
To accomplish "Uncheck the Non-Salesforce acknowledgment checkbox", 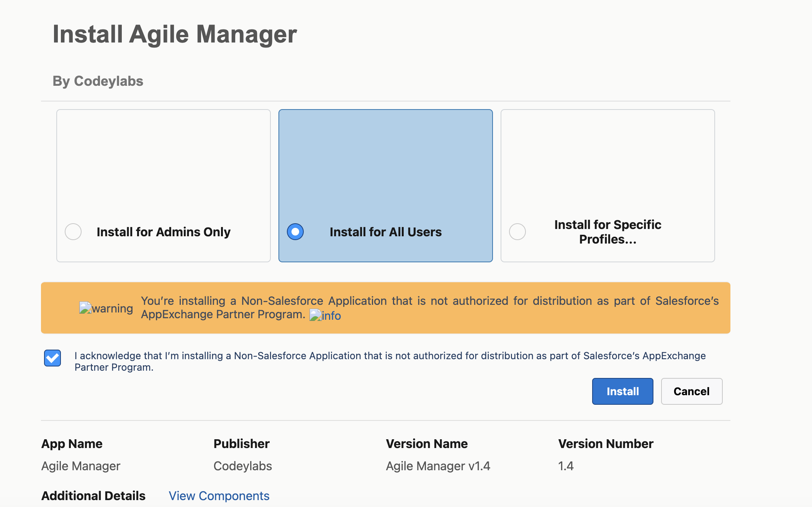I will point(52,358).
